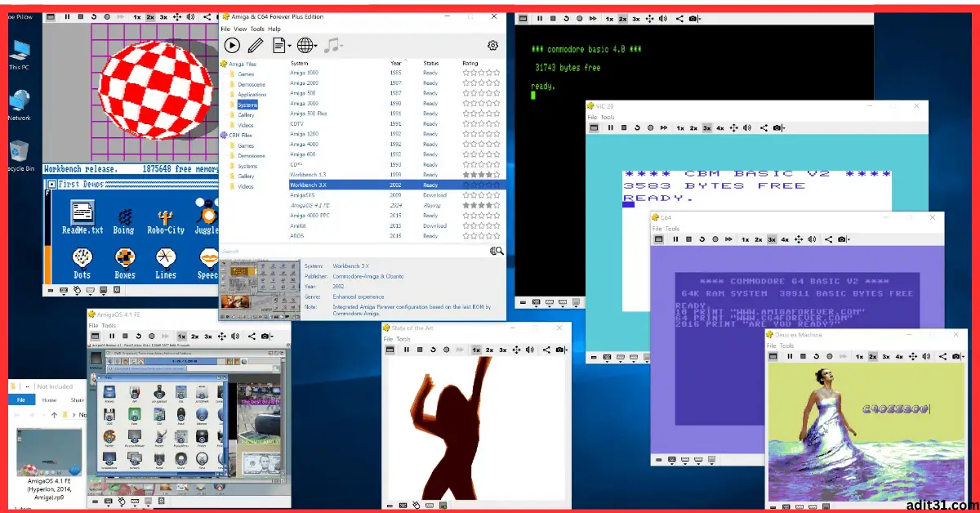Click record button in State of the Art window

tap(445, 350)
